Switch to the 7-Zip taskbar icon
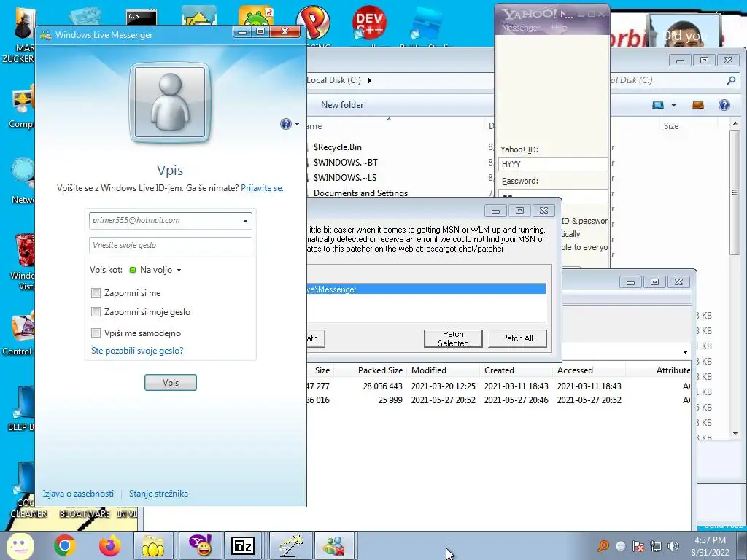Image resolution: width=747 pixels, height=560 pixels. (242, 545)
